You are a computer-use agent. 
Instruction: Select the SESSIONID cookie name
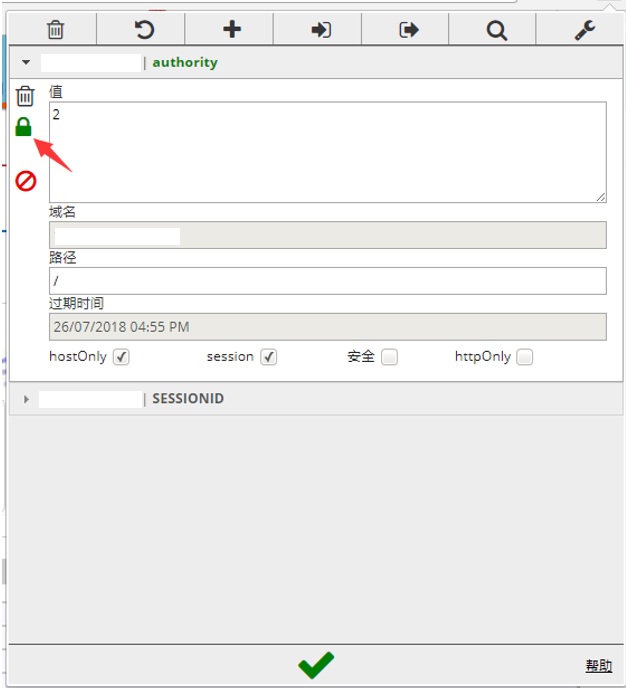188,398
